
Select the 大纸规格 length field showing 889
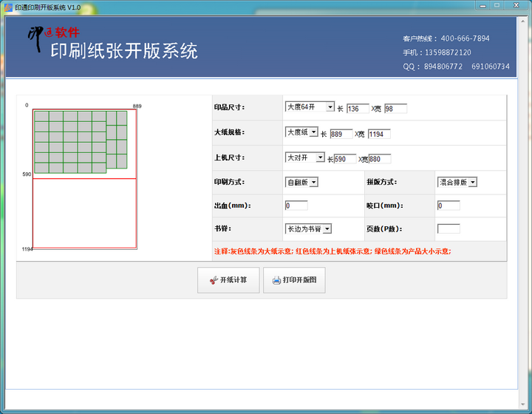click(x=341, y=134)
